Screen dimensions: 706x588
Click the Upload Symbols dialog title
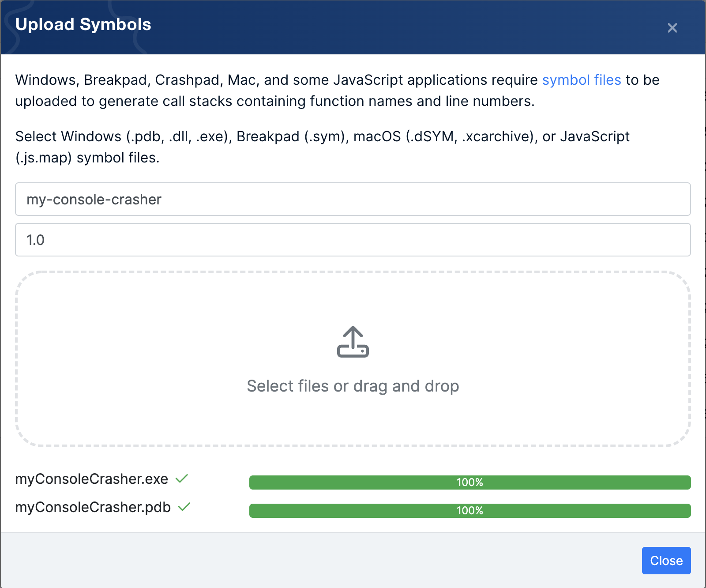(x=83, y=25)
